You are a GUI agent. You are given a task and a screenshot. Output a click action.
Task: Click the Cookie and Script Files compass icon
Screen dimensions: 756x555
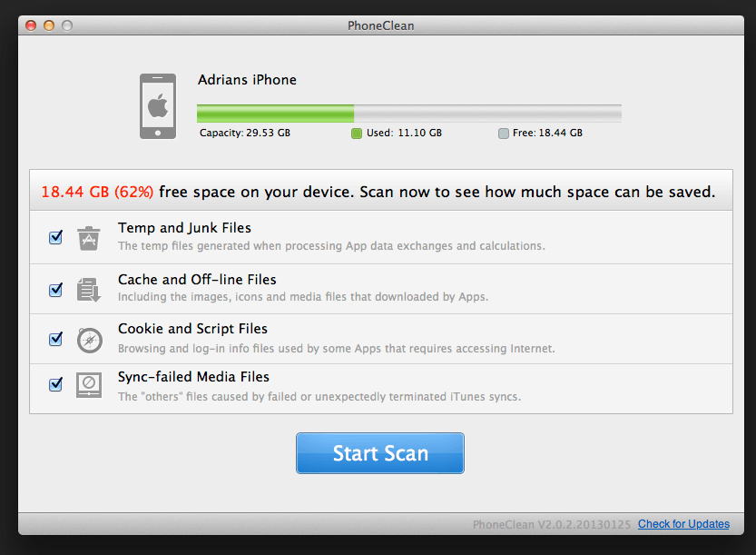point(90,341)
